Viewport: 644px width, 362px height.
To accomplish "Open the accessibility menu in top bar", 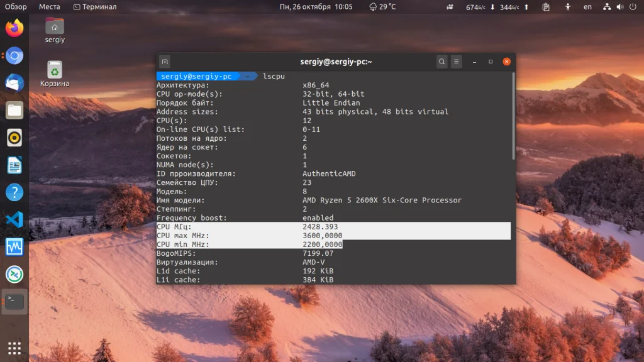I will click(568, 7).
